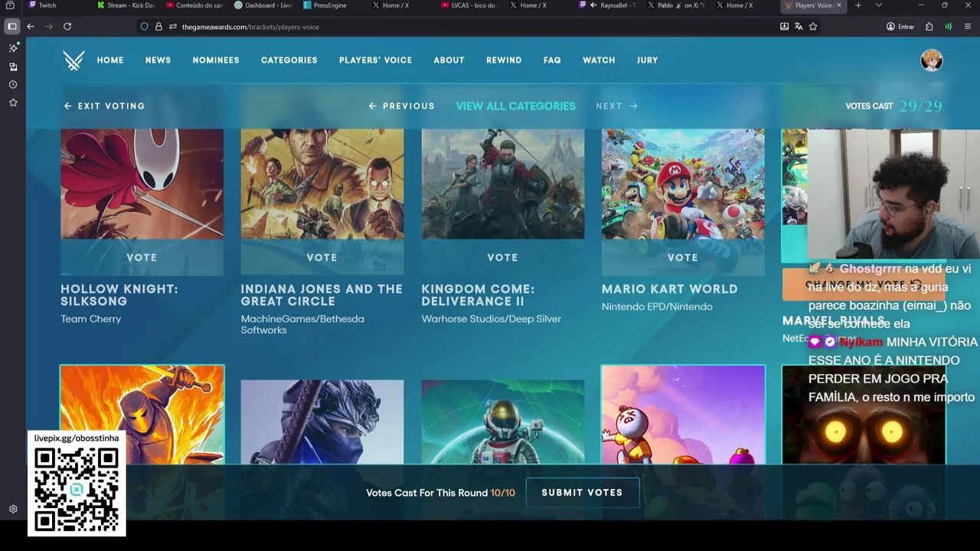
Task: Click the NEXT category arrow link
Action: 617,106
